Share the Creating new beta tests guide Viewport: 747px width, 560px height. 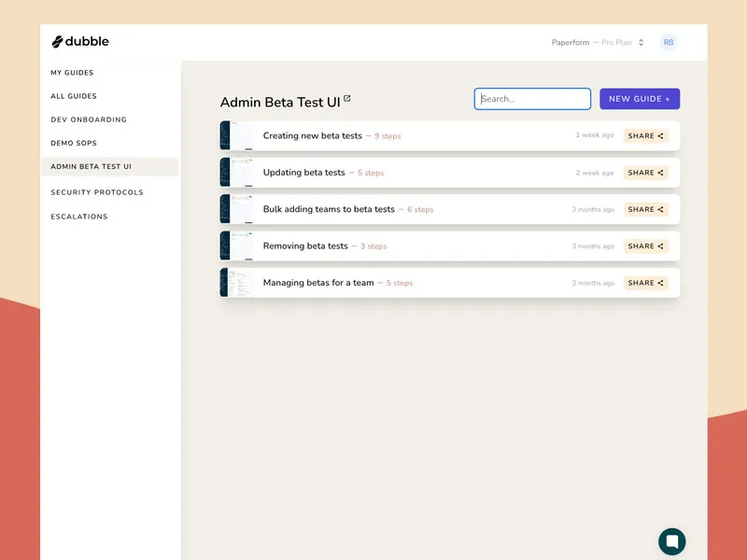pyautogui.click(x=645, y=135)
